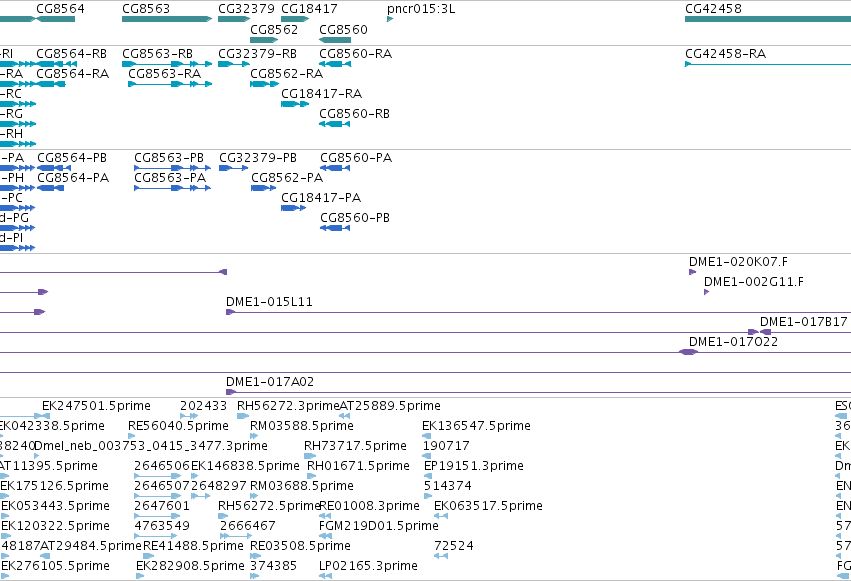This screenshot has height=581, width=851.
Task: Select the pncr015:3L feature label
Action: (421, 9)
